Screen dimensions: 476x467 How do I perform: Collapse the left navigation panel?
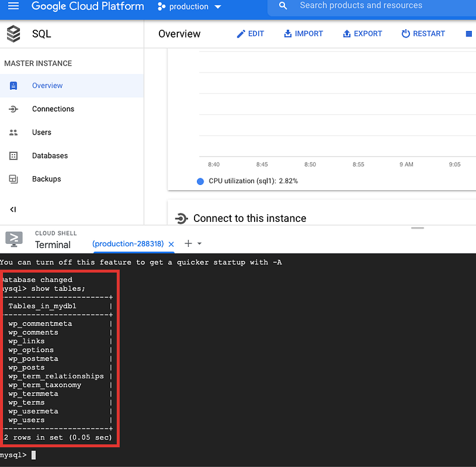(x=13, y=209)
